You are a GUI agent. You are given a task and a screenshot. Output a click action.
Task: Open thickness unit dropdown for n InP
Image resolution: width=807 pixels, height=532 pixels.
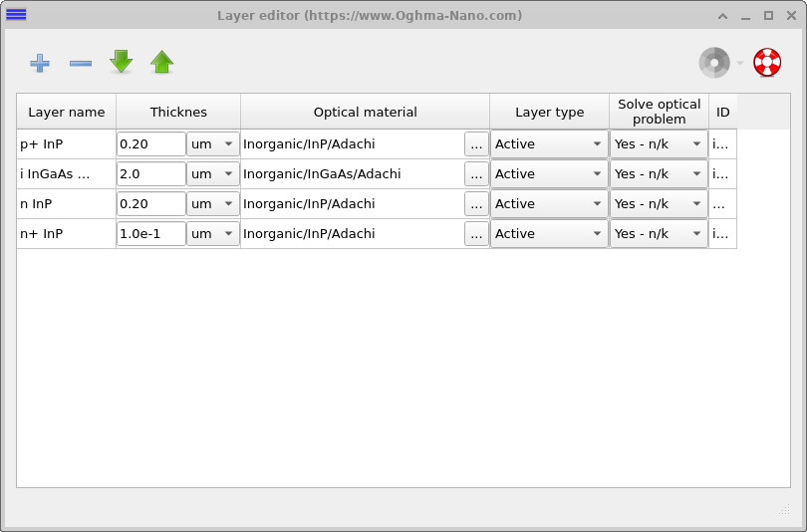[x=212, y=204]
